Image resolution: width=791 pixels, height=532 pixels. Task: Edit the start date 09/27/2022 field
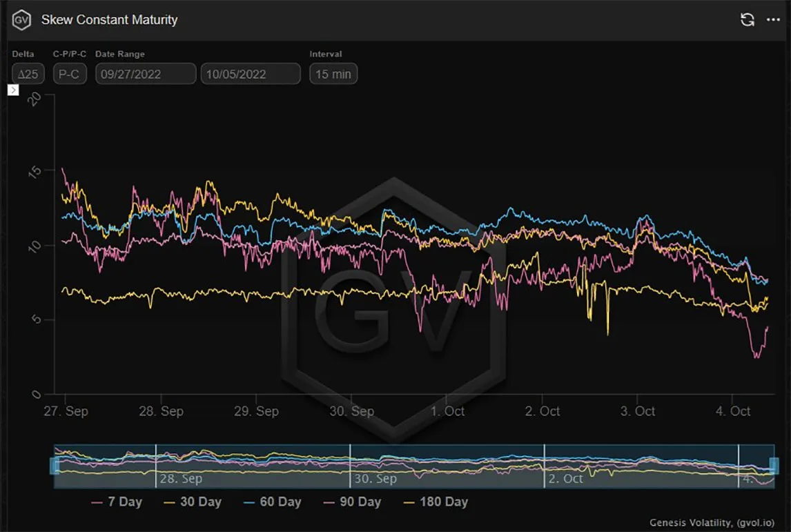pyautogui.click(x=146, y=74)
